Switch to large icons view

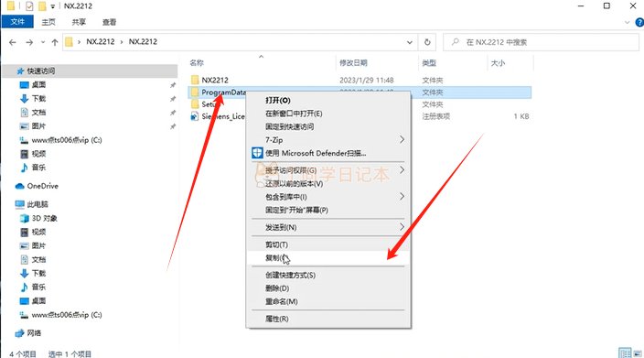pyautogui.click(x=638, y=353)
